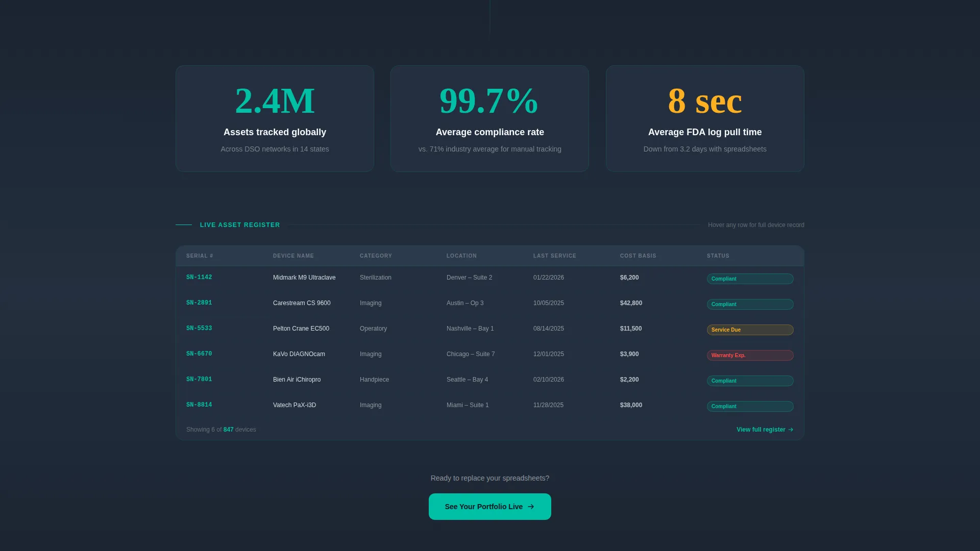This screenshot has width=980, height=551.
Task: Click the Operatory category cell
Action: tap(373, 329)
